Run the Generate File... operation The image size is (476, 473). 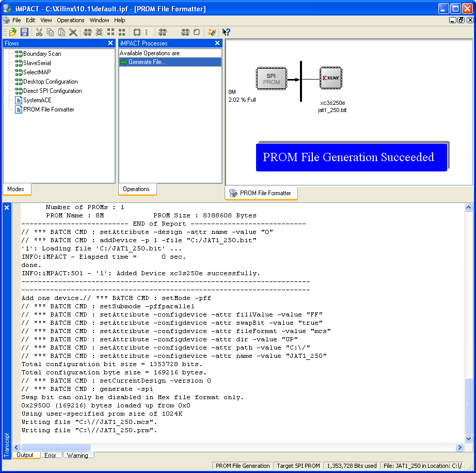tap(170, 62)
